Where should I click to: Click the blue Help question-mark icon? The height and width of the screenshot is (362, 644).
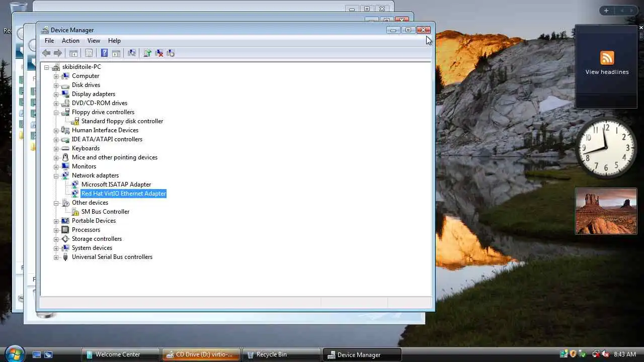coord(104,53)
